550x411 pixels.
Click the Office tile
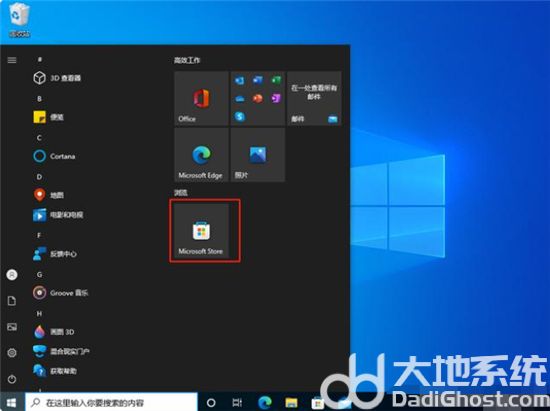pyautogui.click(x=201, y=98)
